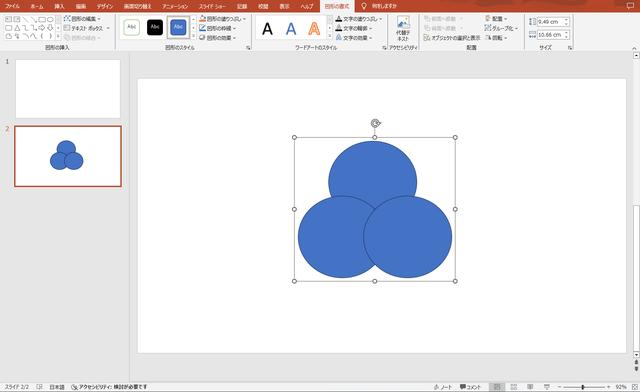Collapse the ribbon with the chevron

point(635,48)
